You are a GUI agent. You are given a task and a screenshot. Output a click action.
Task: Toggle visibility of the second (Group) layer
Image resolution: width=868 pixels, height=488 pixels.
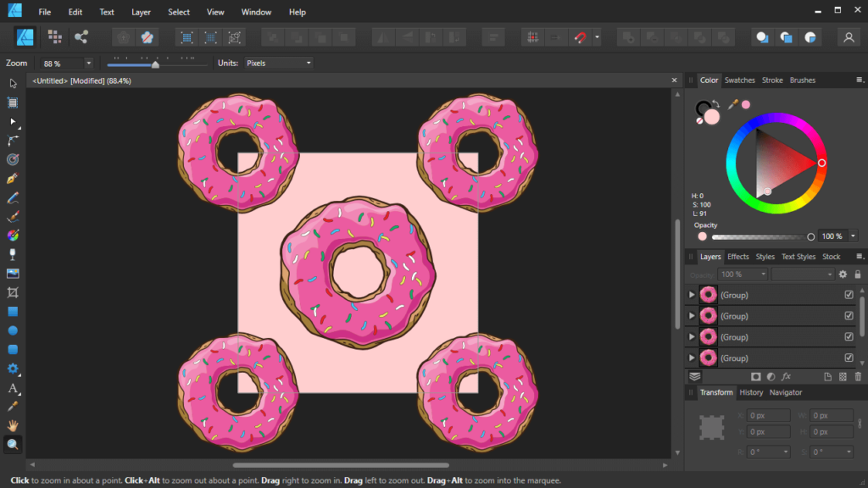coord(849,316)
